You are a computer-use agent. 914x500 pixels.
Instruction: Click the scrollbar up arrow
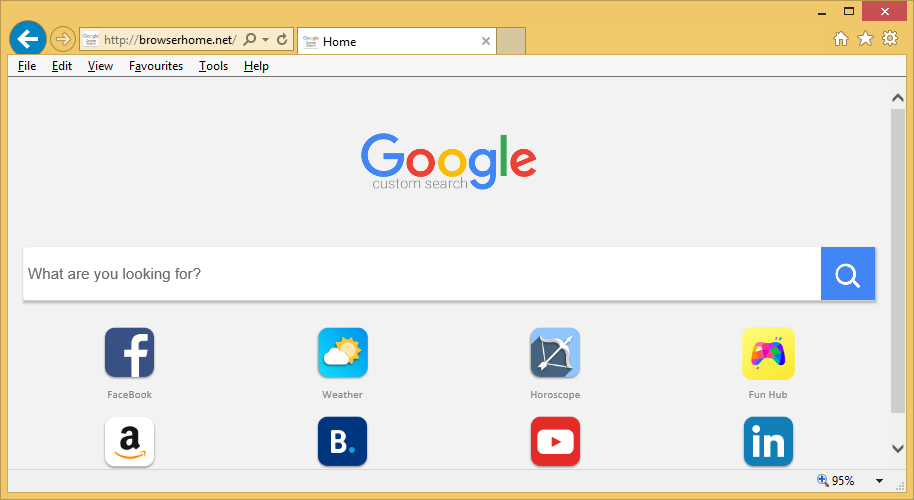898,98
